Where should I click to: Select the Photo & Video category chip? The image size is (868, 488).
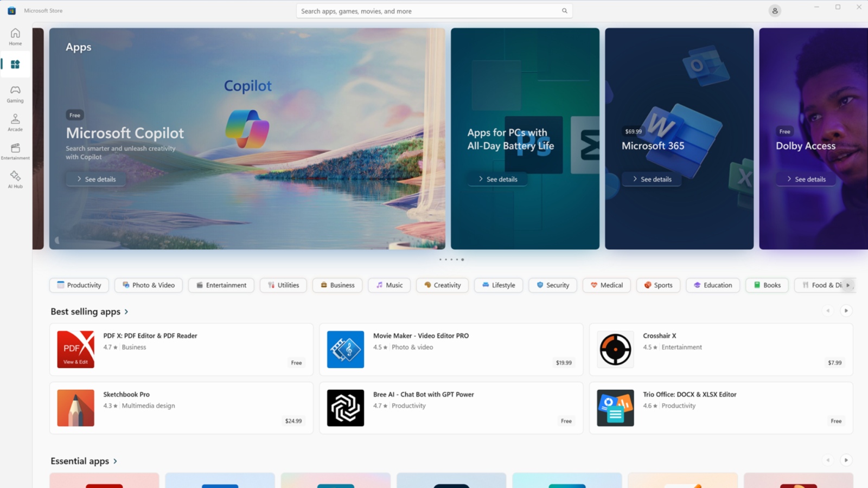click(x=149, y=285)
